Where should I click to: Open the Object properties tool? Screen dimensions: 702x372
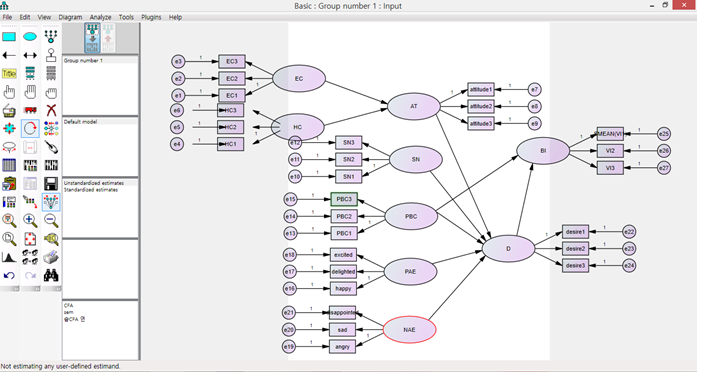tap(9, 202)
